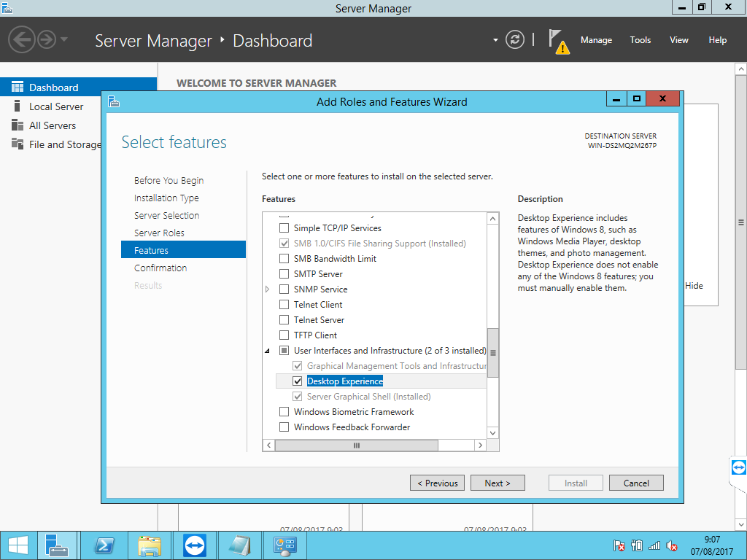Go to the Server Roles wizard step
The width and height of the screenshot is (747, 560).
(x=159, y=233)
